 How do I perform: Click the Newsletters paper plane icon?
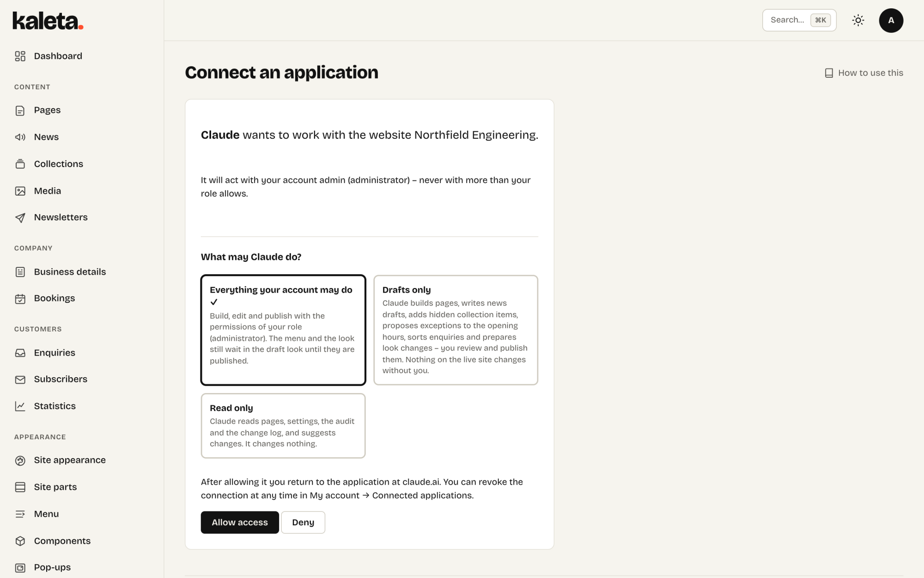20,218
